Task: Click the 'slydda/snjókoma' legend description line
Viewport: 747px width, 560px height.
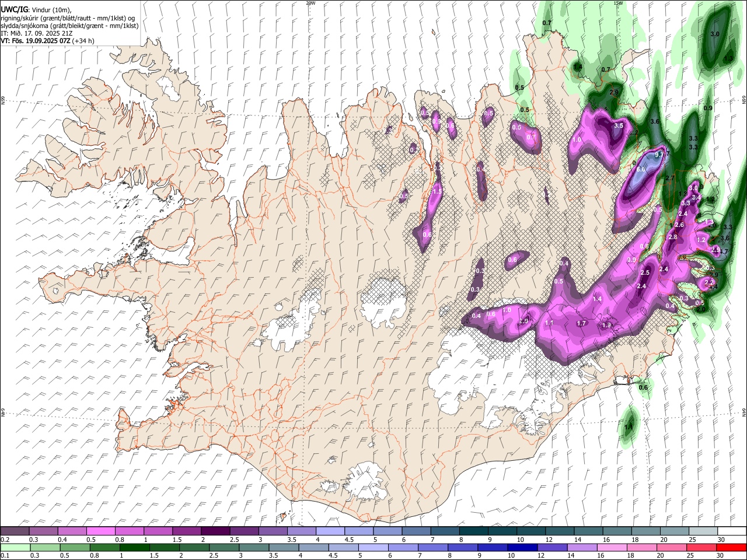Action: (x=69, y=26)
